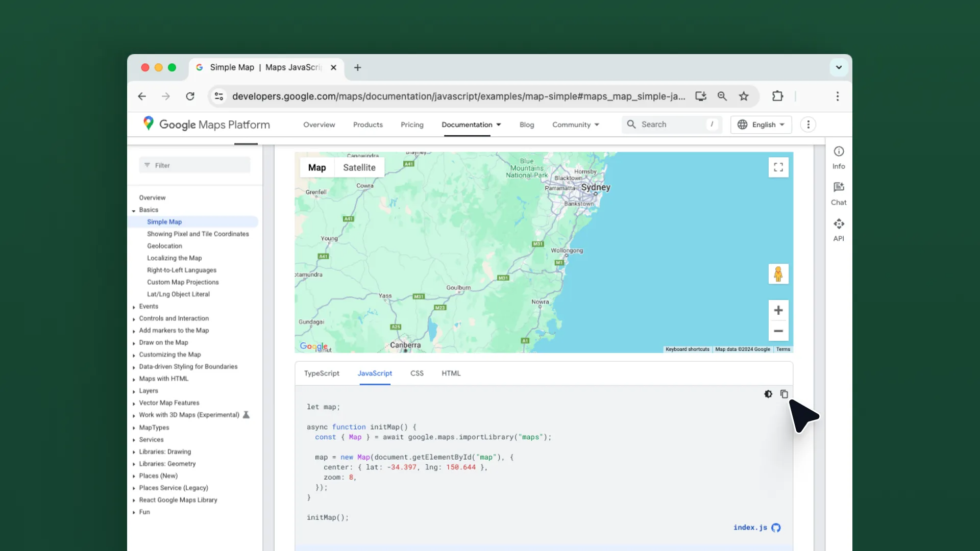The height and width of the screenshot is (551, 980).
Task: Reload the page
Action: point(190,96)
